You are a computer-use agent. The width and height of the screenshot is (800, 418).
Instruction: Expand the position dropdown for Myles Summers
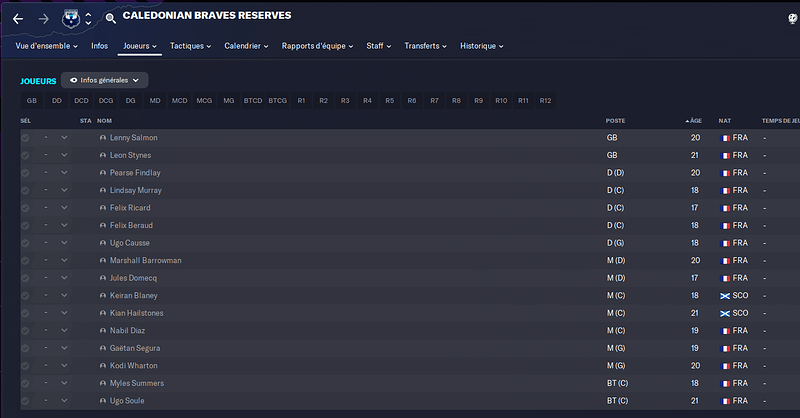coord(64,383)
